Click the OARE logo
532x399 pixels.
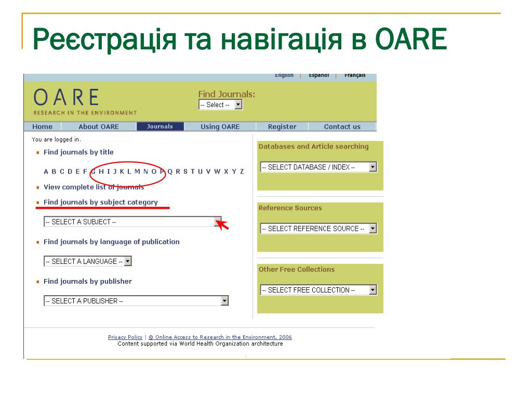tap(85, 101)
